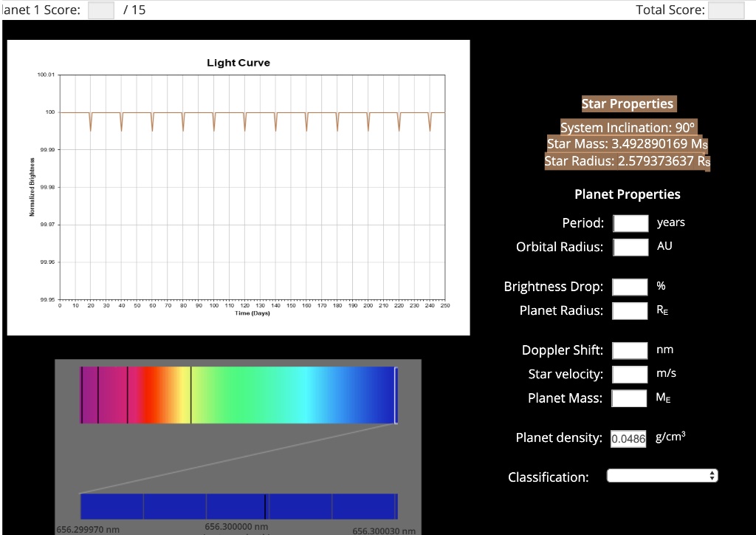Screen dimensions: 756x535
Task: Click the 656.299970 nm wavelength label
Action: click(88, 529)
